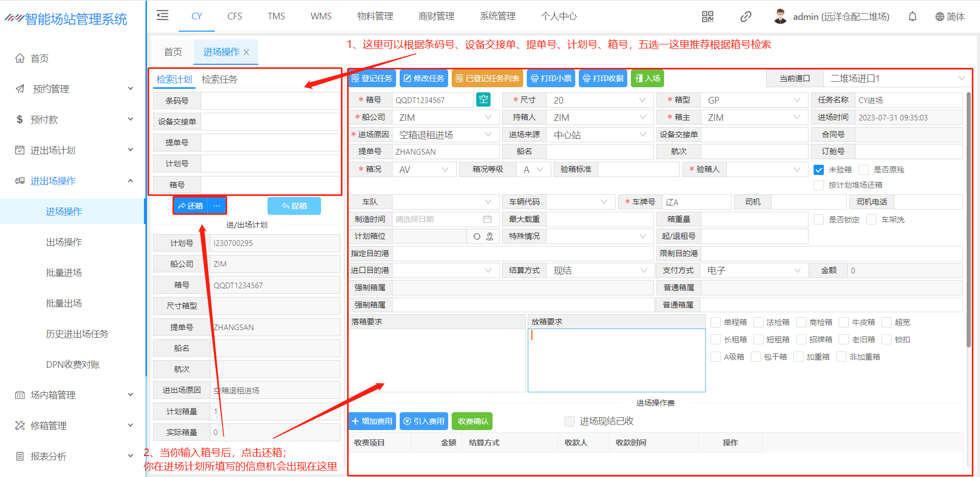This screenshot has width=980, height=477.
Task: Switch to the 检索任务 tab
Action: [x=219, y=80]
